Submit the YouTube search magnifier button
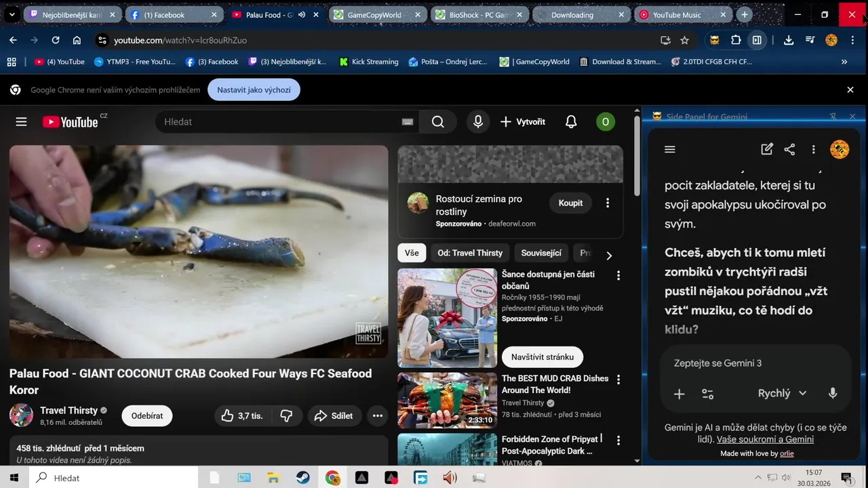868x488 pixels. point(438,122)
